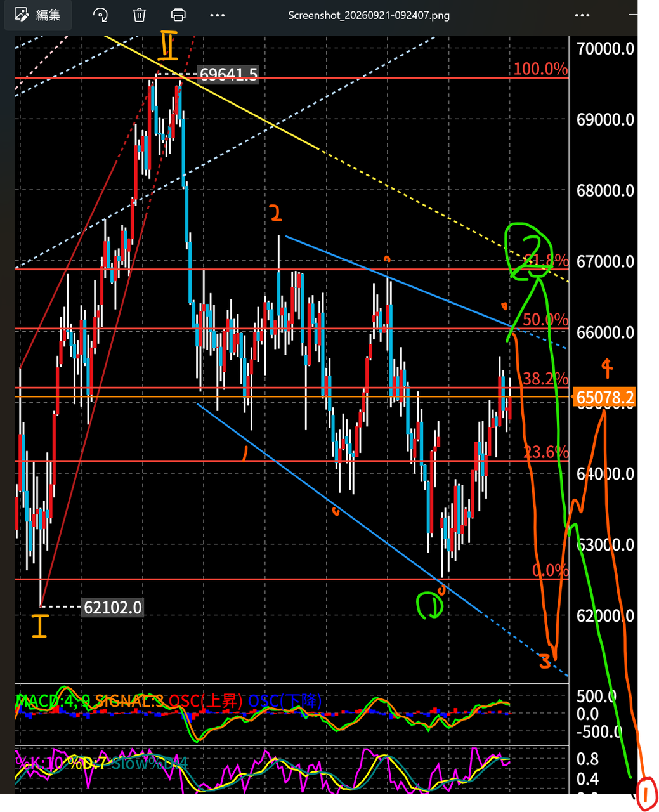Click the 23.6% Fibonacci level label
Screen dimensions: 659x812
tap(545, 452)
